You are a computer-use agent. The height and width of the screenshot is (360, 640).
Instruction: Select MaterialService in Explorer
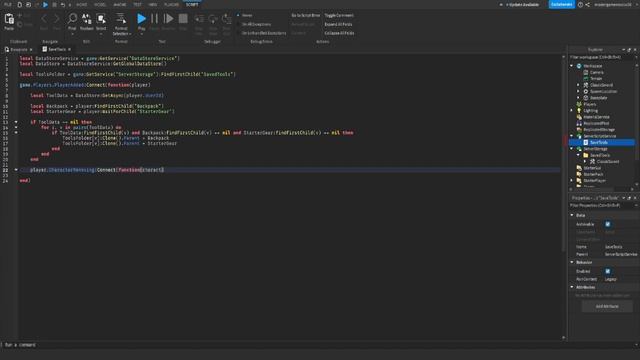pos(596,117)
